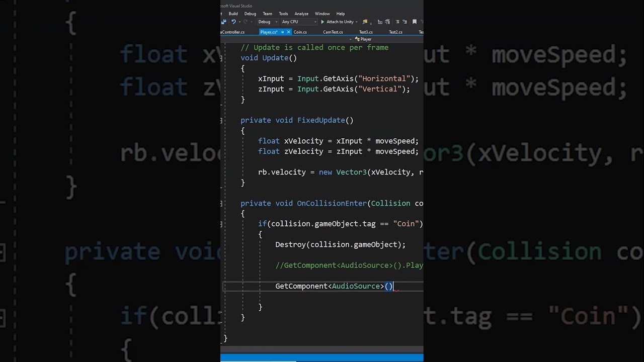Switch to the Test3.cs tab
The image size is (644, 362).
click(x=366, y=32)
